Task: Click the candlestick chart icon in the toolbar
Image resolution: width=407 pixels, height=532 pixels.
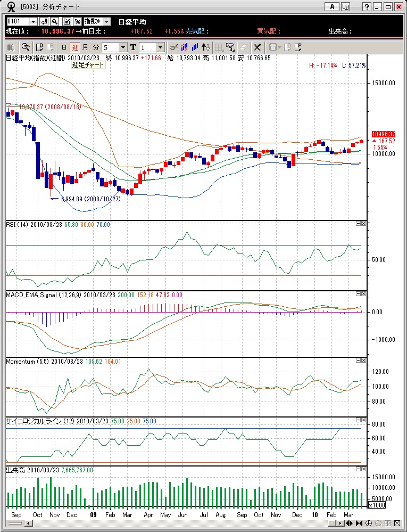Action: (x=11, y=47)
